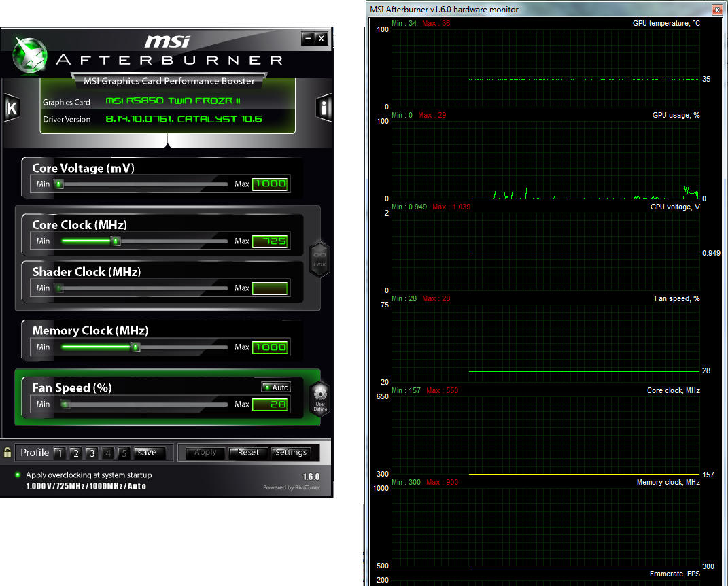The width and height of the screenshot is (728, 586).
Task: Click the Core clock graph label
Action: point(673,390)
